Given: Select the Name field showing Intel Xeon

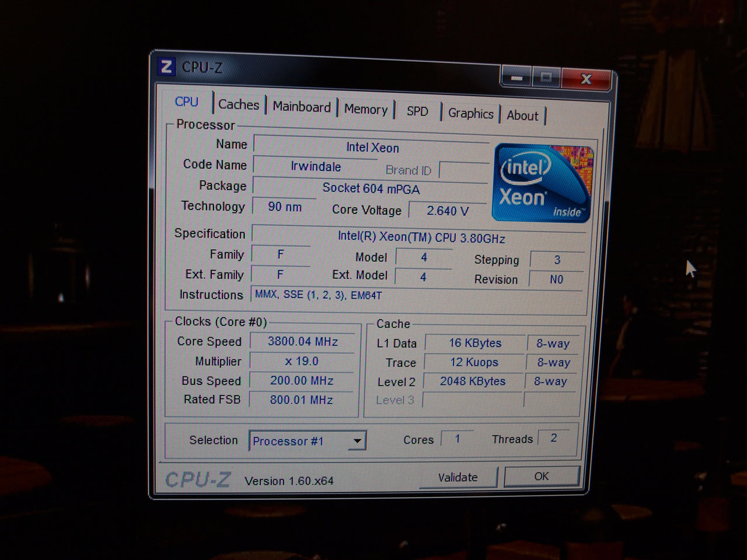Looking at the screenshot, I should 372,146.
